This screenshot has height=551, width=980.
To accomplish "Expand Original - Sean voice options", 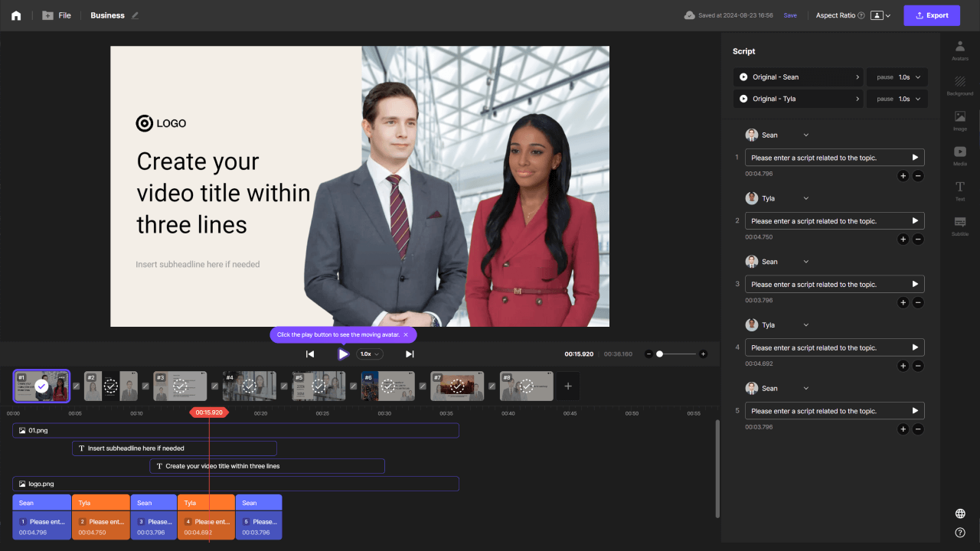I will [857, 77].
